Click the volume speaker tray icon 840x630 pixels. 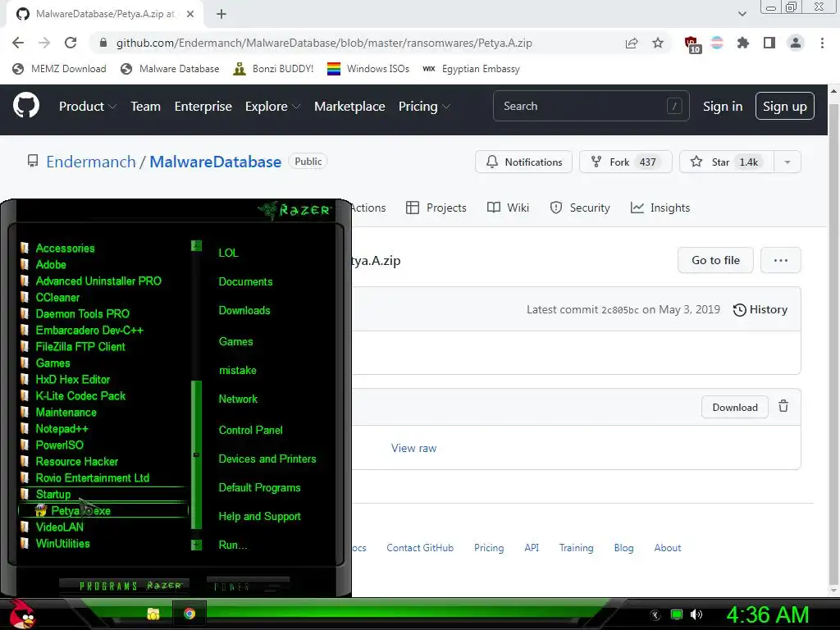point(696,614)
